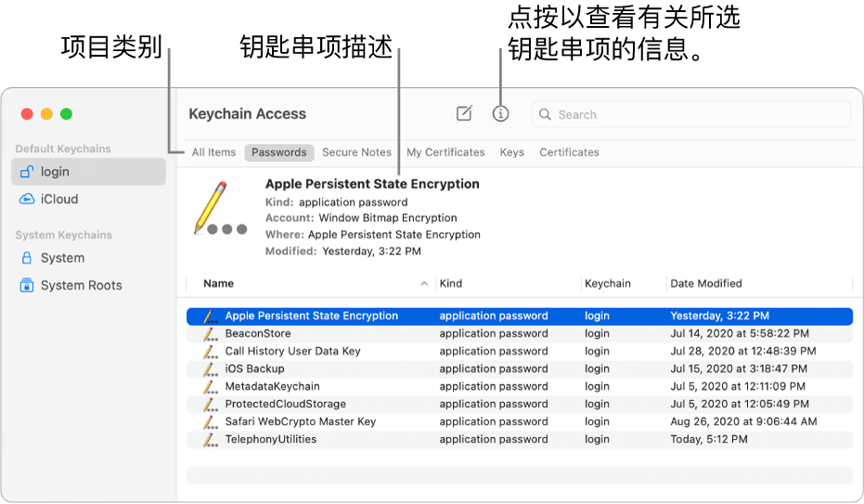The image size is (864, 504).
Task: Sort list by Date Modified header
Action: point(706,284)
